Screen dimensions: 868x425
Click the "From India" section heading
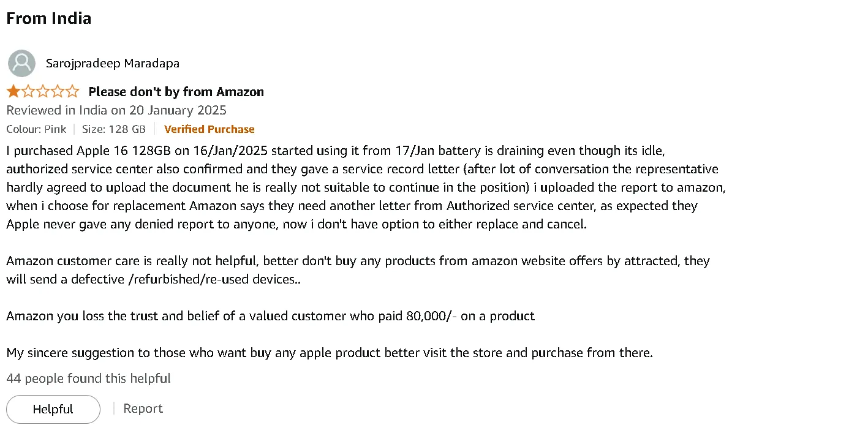49,18
